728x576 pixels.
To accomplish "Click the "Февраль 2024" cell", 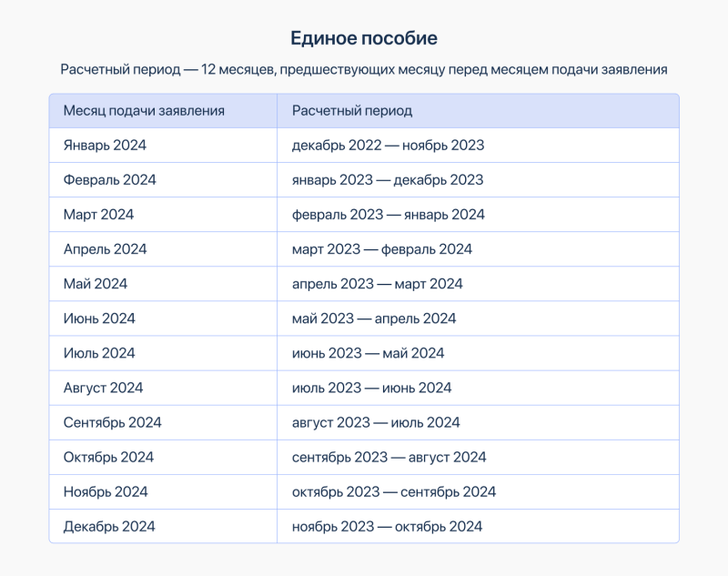I will pos(109,180).
